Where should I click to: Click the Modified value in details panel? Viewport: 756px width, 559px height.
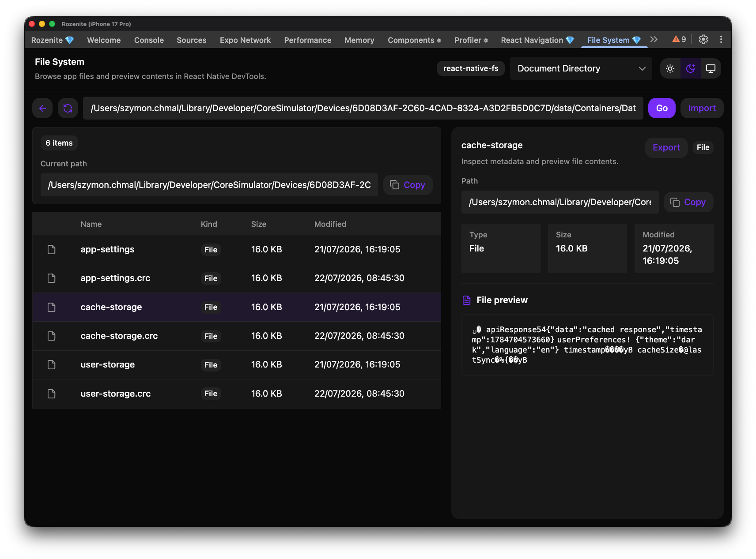click(667, 255)
